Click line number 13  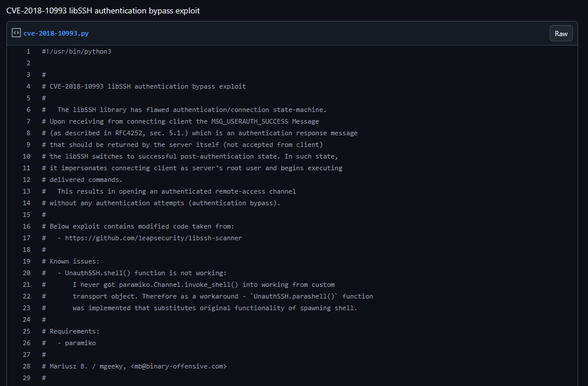click(27, 191)
